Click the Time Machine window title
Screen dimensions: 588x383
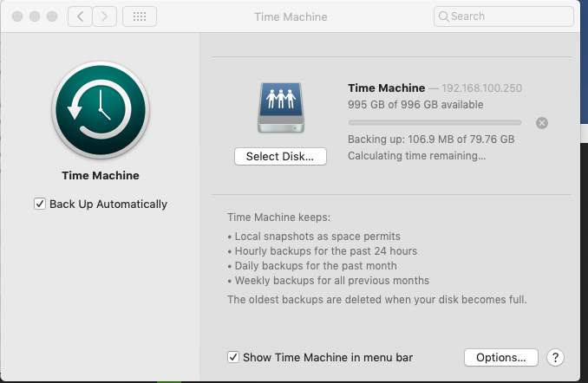(291, 16)
